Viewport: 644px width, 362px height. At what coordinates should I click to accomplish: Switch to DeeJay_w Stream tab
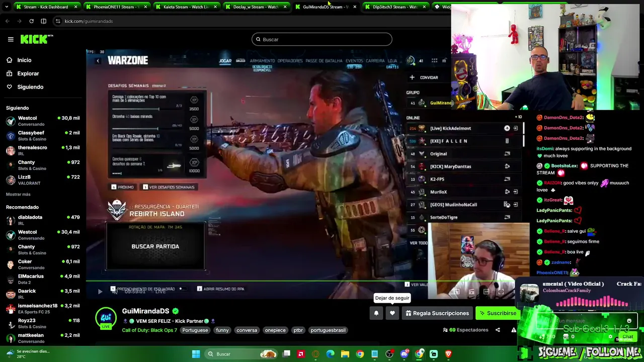[x=256, y=7]
